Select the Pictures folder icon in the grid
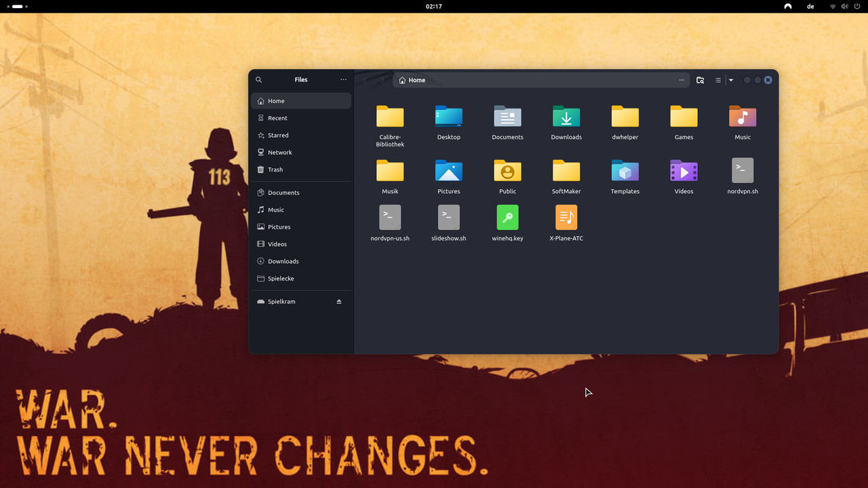Screen dimensions: 868x488 click(449, 171)
